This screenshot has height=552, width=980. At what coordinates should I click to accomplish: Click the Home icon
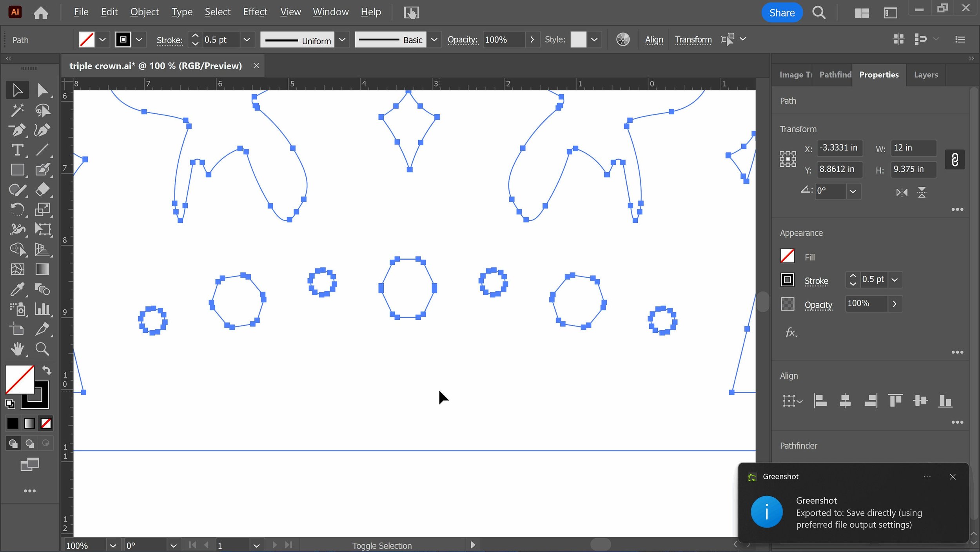(41, 13)
